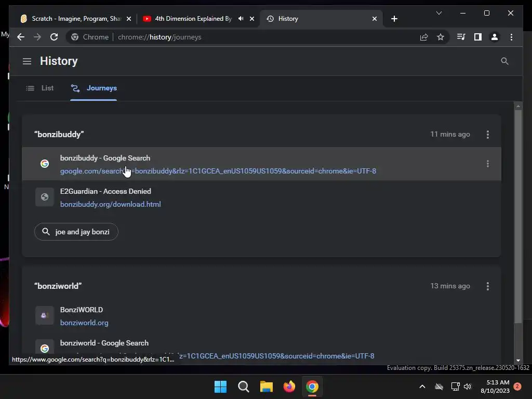Click the 11 mins ago timestamp

(x=450, y=135)
